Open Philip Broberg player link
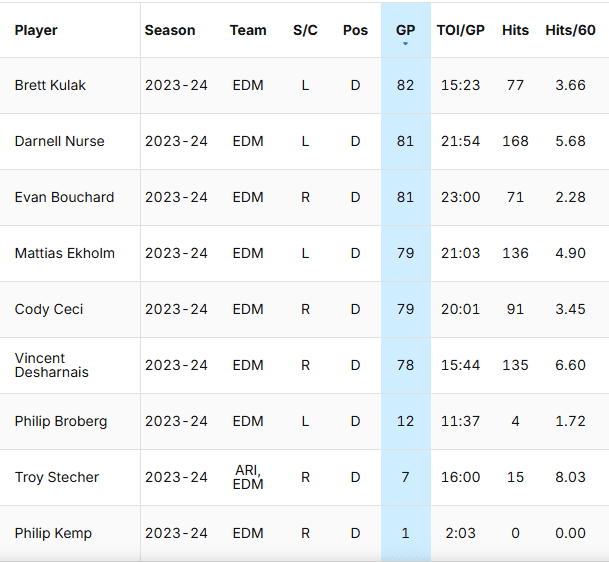Screen dimensions: 609x562 click(60, 421)
